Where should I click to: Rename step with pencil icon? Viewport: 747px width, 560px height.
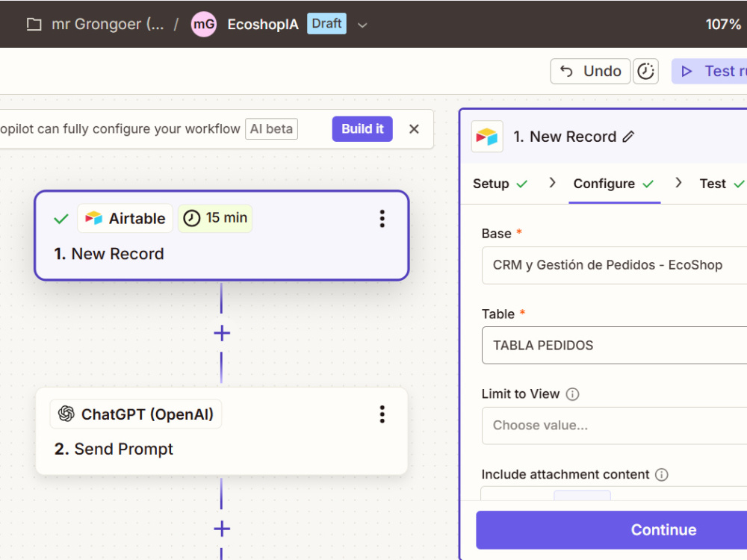pyautogui.click(x=628, y=137)
